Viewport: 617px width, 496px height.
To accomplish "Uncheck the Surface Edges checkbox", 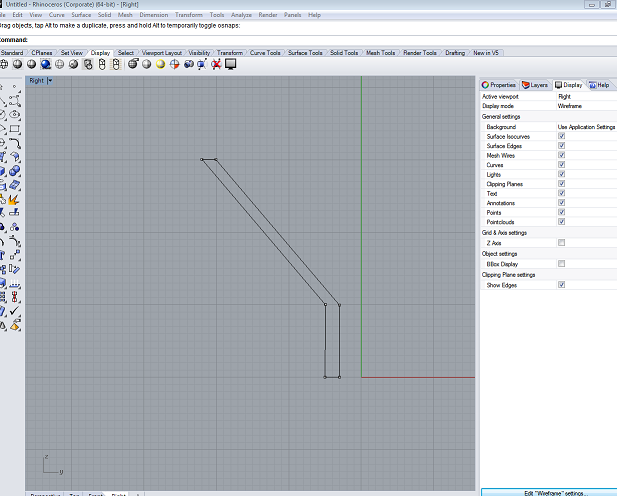I will (562, 145).
